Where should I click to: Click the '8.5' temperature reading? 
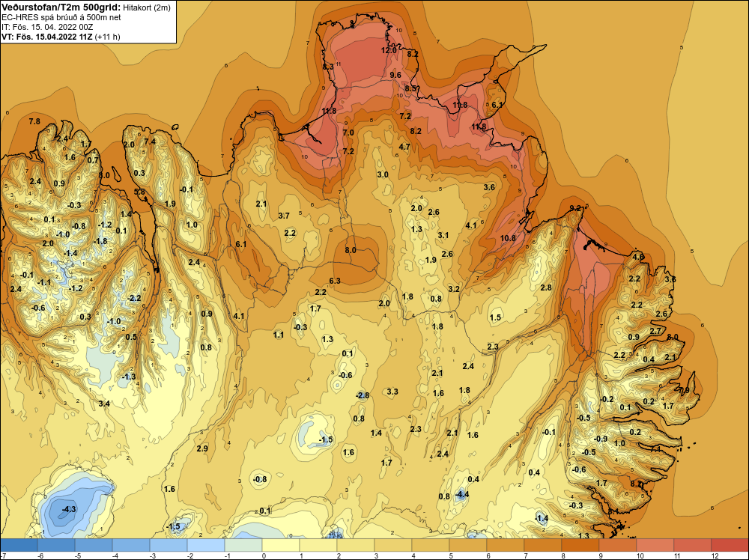coord(410,88)
